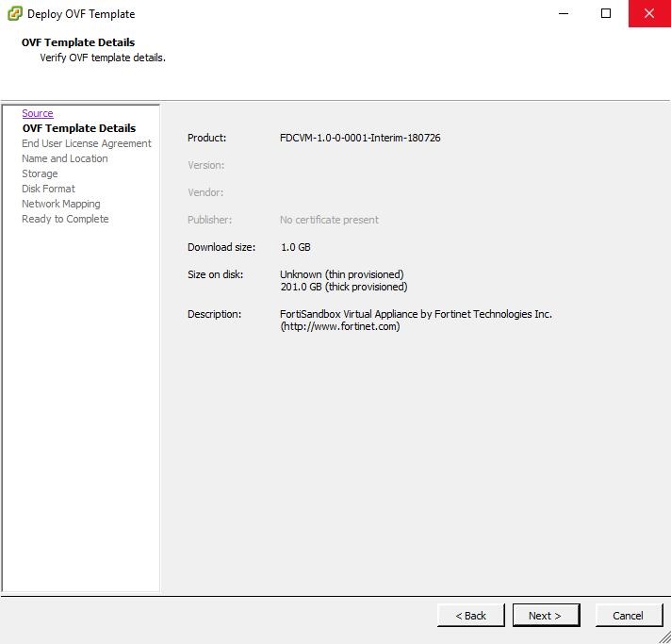
Task: Maximize the Deploy OVF Template window
Action: click(x=606, y=14)
